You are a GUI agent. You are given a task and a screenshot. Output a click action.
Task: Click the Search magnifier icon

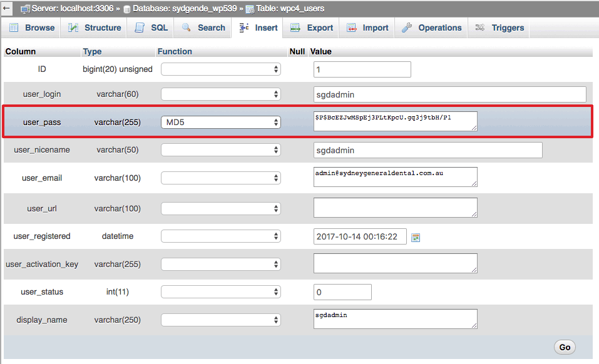pos(187,28)
